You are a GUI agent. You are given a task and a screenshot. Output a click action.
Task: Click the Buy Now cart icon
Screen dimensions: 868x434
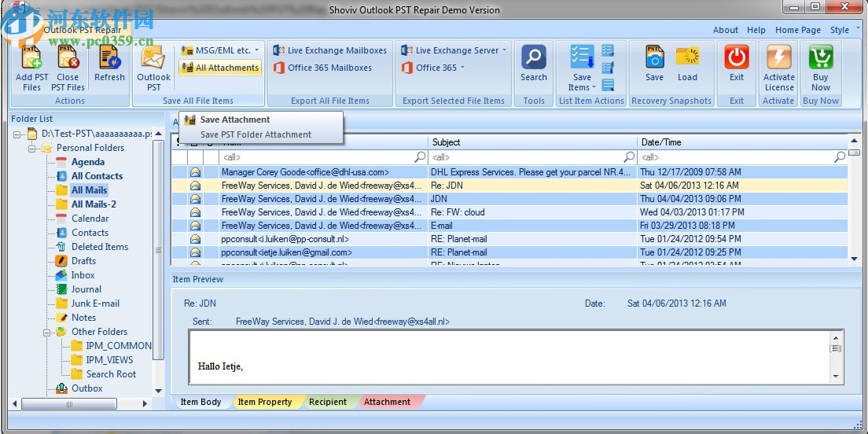click(x=820, y=59)
